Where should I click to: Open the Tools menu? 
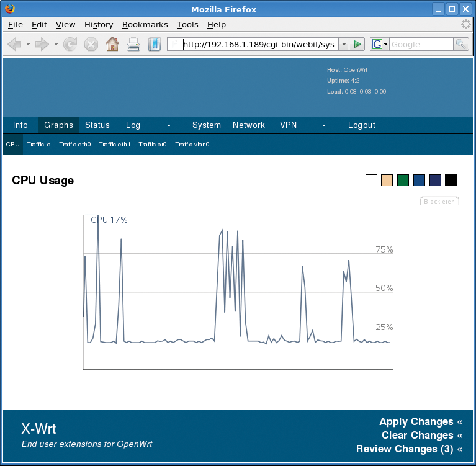coord(187,25)
